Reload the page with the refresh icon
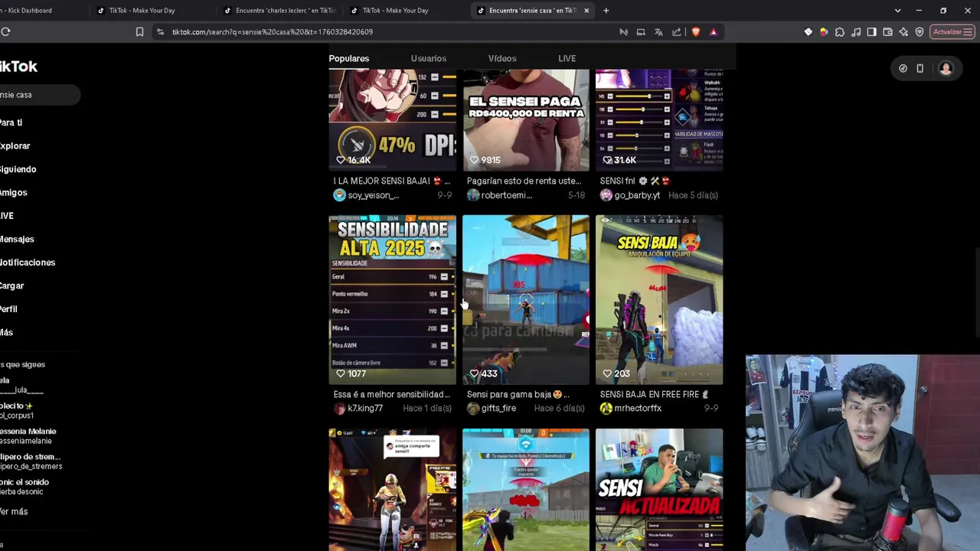Image resolution: width=980 pixels, height=551 pixels. tap(5, 31)
